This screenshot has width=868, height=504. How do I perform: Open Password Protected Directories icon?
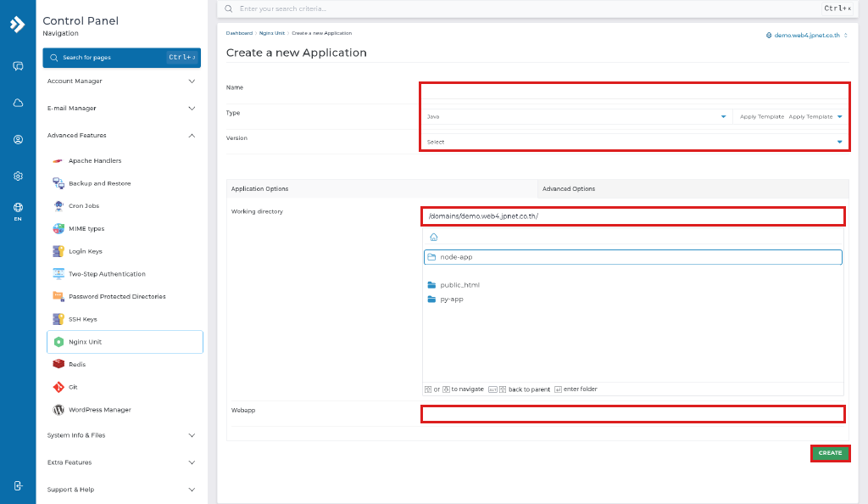tap(58, 296)
